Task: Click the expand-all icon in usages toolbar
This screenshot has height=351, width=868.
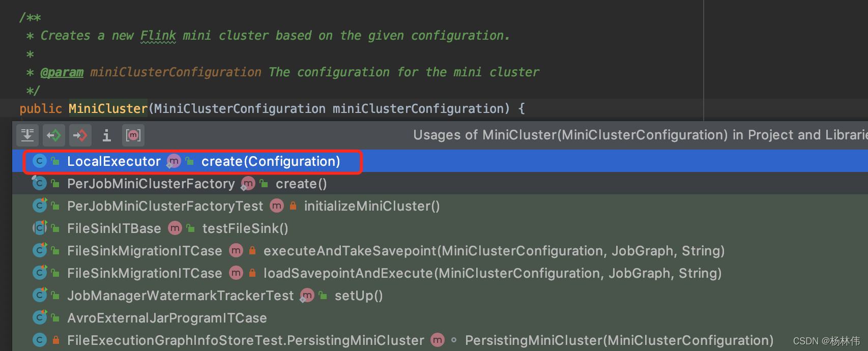Action: (27, 135)
